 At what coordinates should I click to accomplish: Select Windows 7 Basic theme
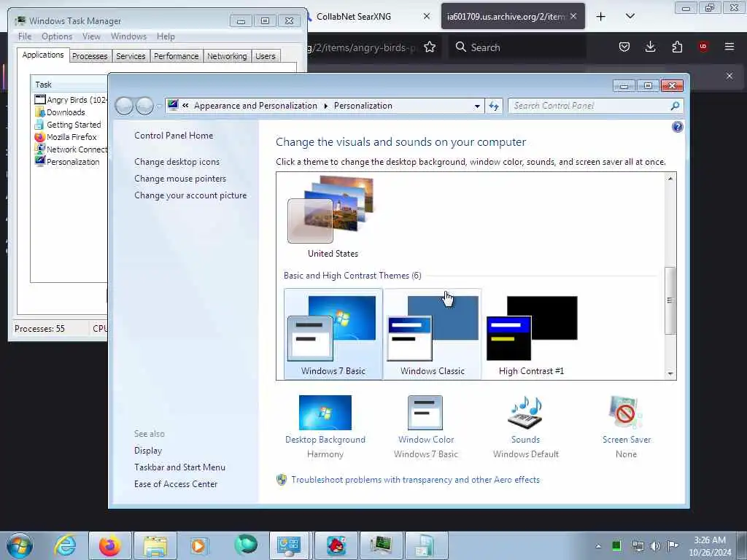(333, 334)
